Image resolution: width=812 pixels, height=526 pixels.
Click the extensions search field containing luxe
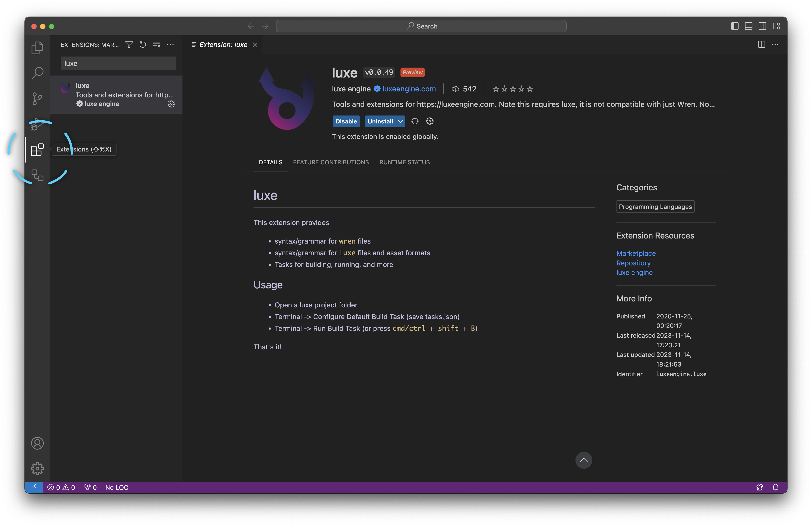pos(118,64)
